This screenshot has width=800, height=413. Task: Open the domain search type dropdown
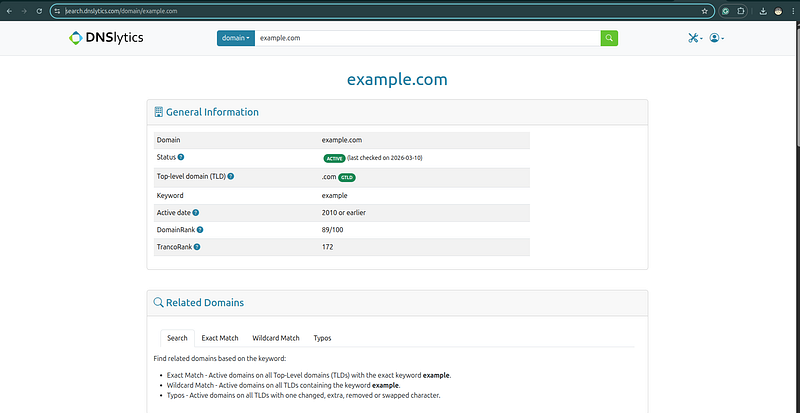(236, 38)
